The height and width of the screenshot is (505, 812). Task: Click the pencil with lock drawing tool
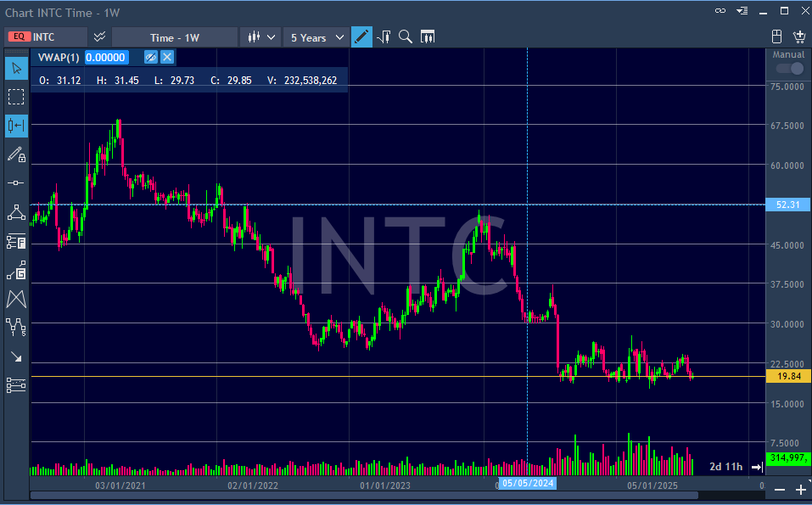click(x=17, y=154)
